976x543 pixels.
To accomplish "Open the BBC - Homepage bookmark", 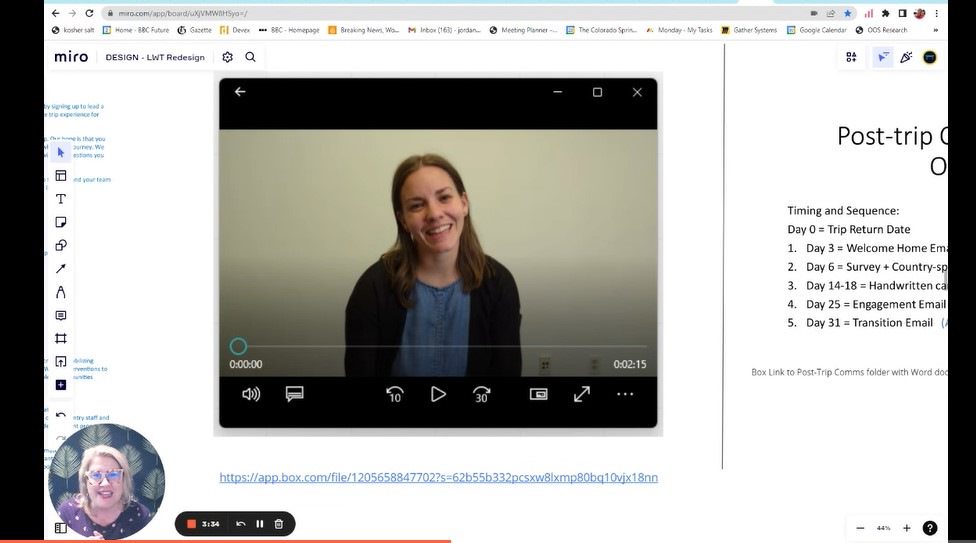I will coord(289,30).
